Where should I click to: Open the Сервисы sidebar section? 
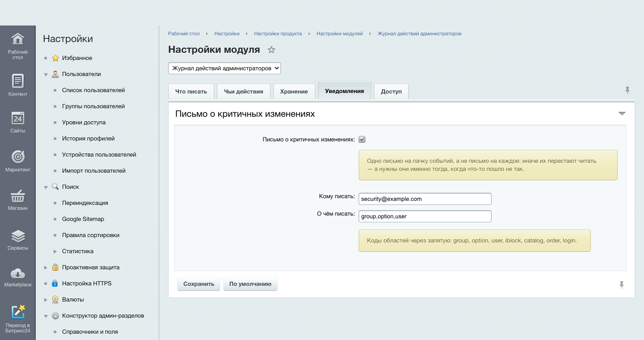[x=17, y=239]
